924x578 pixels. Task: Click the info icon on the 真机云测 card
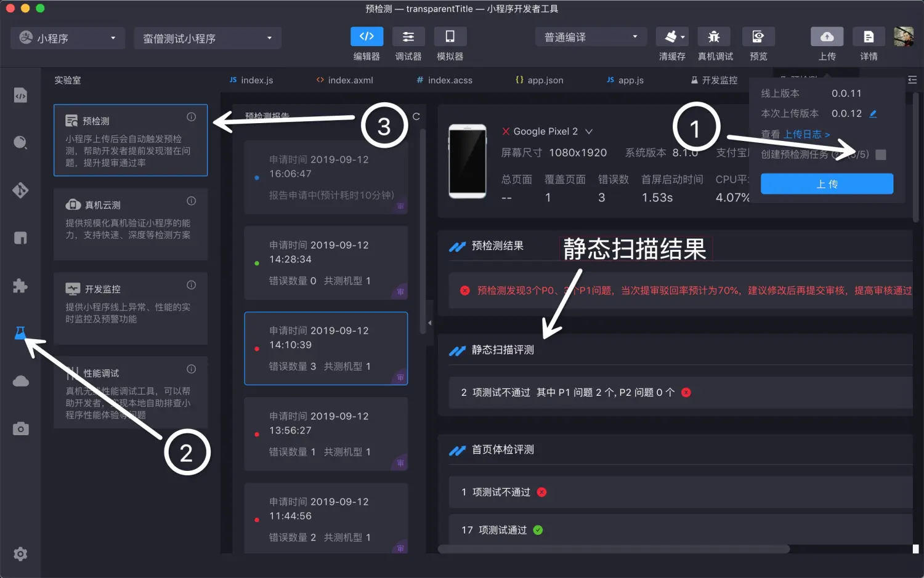point(192,201)
